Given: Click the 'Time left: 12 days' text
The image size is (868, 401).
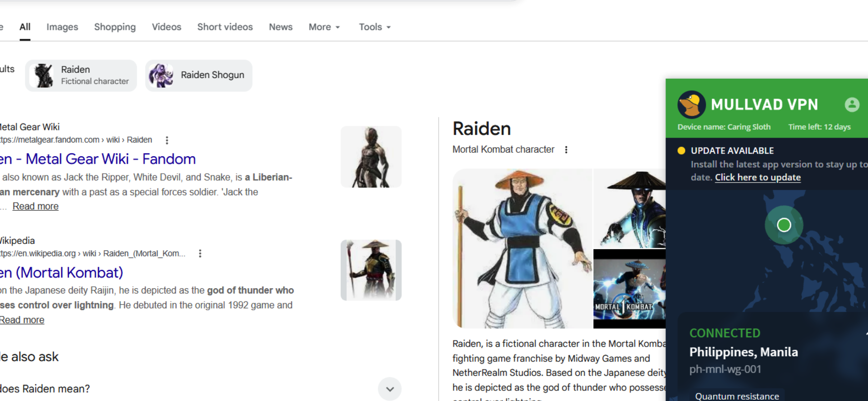Looking at the screenshot, I should [x=820, y=127].
